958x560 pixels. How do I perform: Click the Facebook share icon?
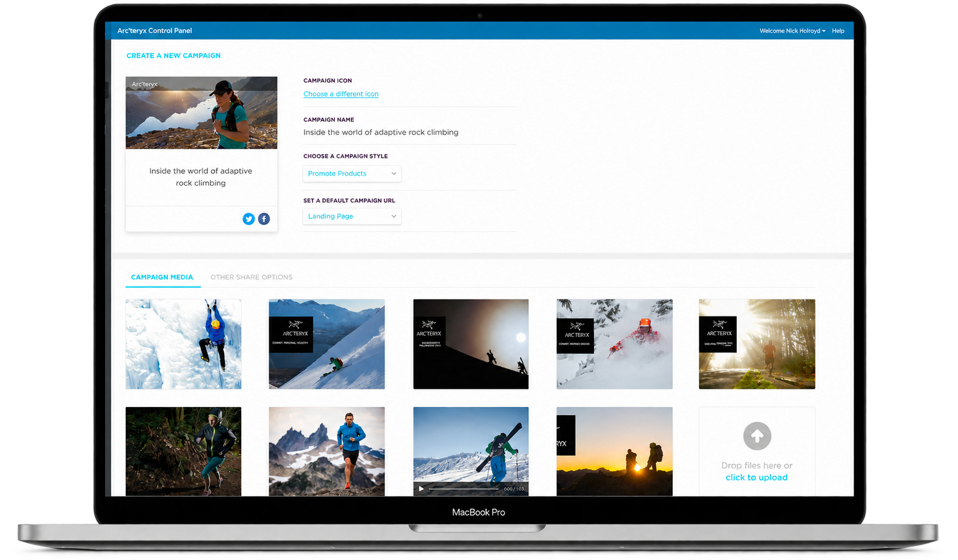(x=264, y=219)
